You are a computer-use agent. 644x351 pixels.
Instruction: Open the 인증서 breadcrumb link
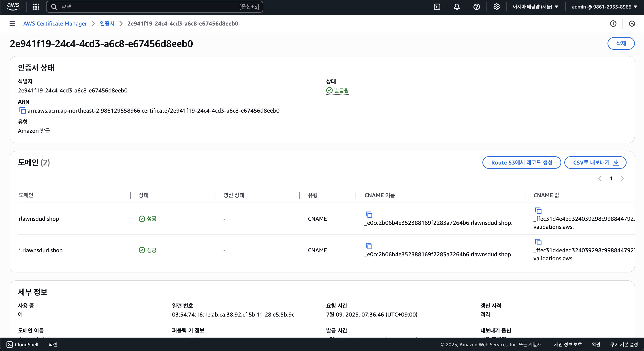coord(107,24)
